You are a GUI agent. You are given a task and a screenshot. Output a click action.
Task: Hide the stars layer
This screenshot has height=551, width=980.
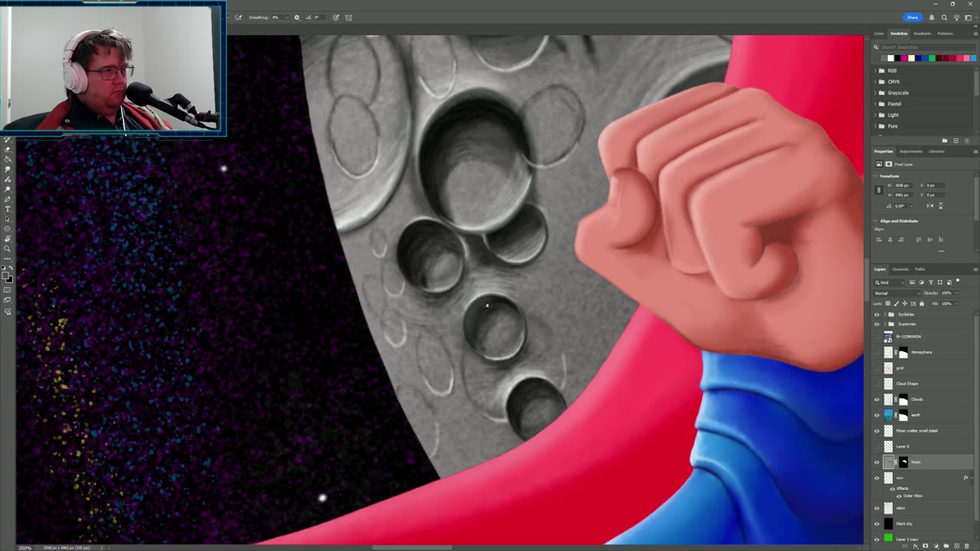(877, 507)
